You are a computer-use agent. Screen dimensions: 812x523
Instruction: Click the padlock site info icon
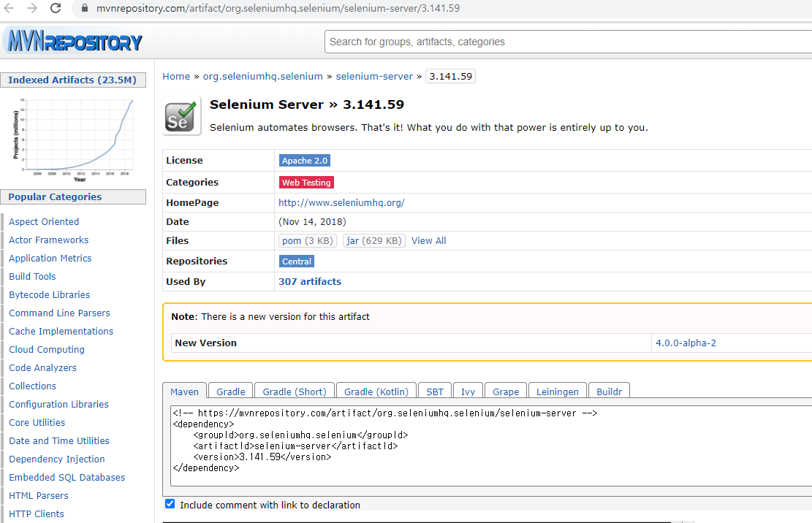pyautogui.click(x=84, y=8)
